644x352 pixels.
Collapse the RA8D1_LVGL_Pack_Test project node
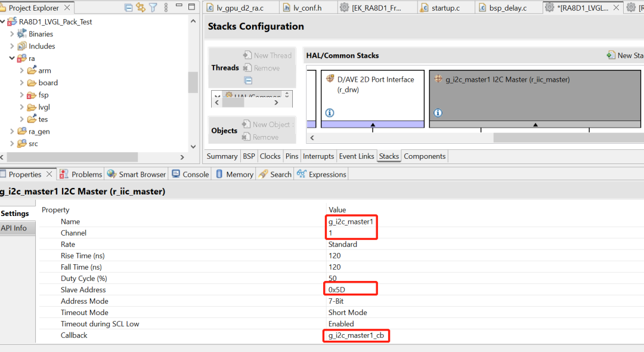pos(3,21)
